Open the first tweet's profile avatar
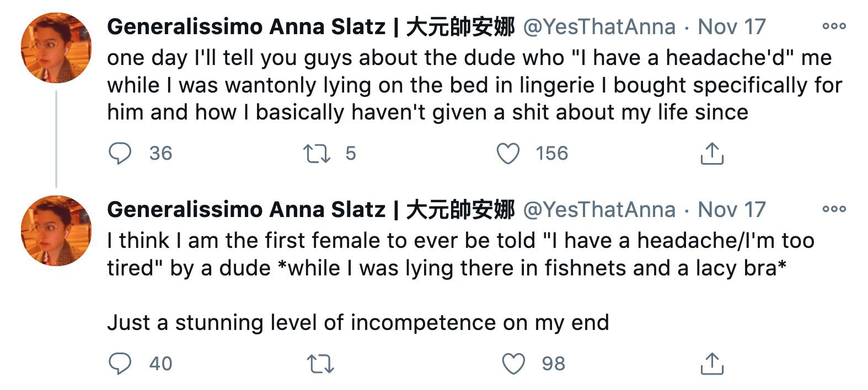Image resolution: width=868 pixels, height=390 pixels. (x=56, y=48)
